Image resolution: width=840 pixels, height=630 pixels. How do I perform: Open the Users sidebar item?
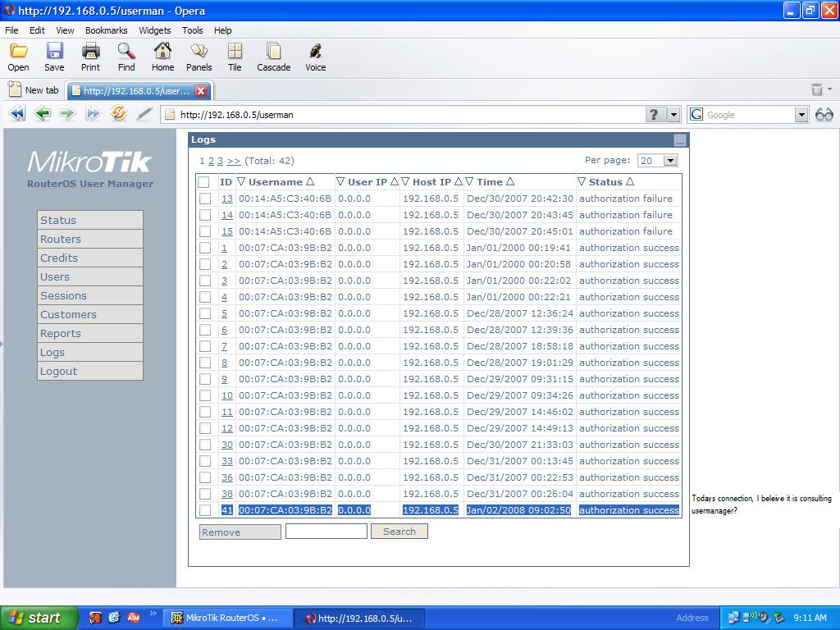tap(90, 277)
